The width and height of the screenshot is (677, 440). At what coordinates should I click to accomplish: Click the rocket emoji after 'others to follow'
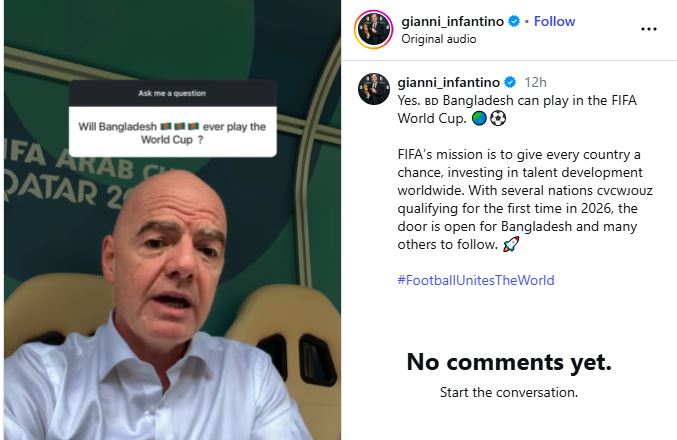pos(511,244)
